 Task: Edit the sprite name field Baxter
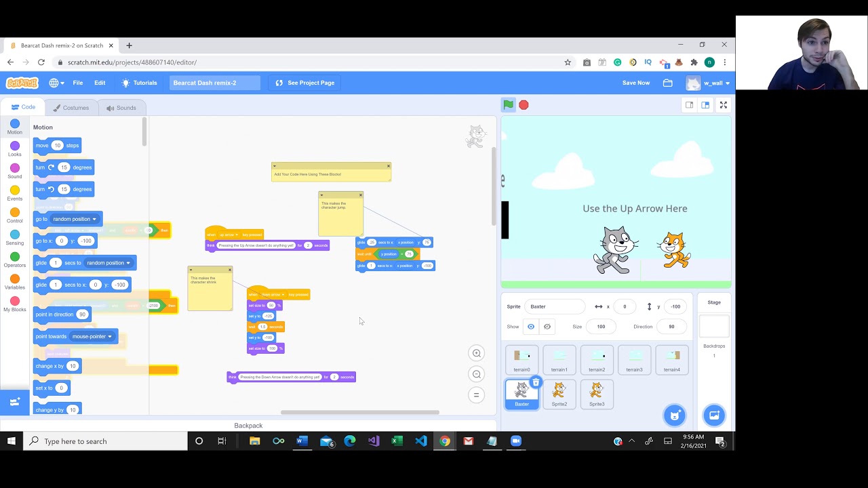click(555, 306)
